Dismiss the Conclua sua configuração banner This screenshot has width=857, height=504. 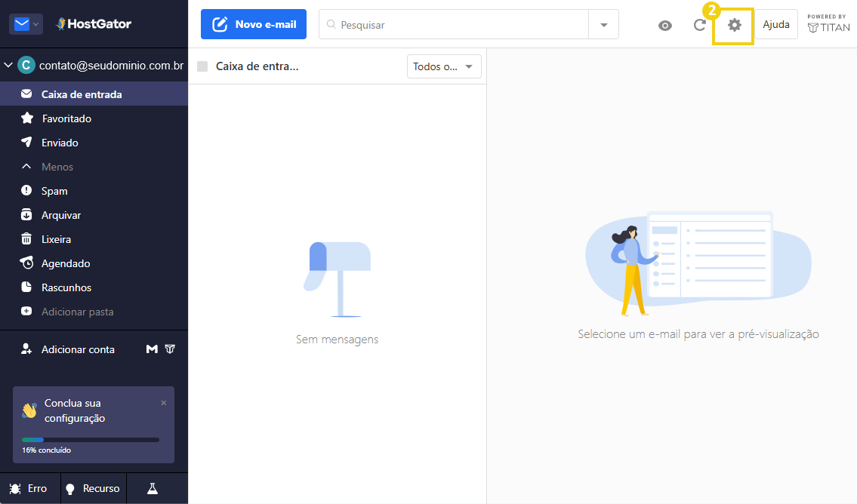[163, 403]
